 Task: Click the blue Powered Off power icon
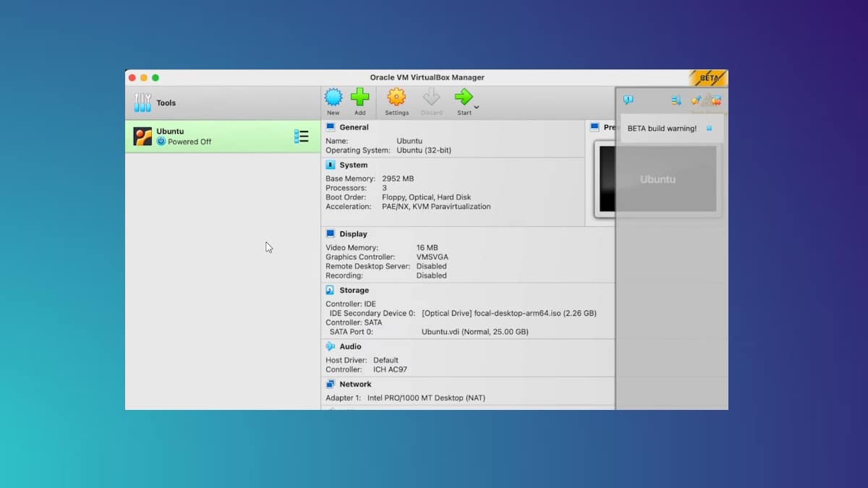pyautogui.click(x=161, y=142)
